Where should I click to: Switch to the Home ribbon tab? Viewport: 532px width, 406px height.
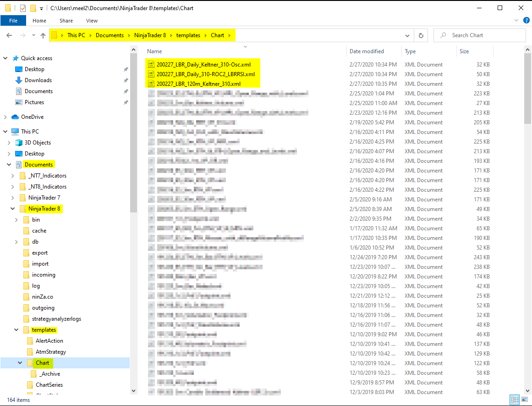click(39, 20)
